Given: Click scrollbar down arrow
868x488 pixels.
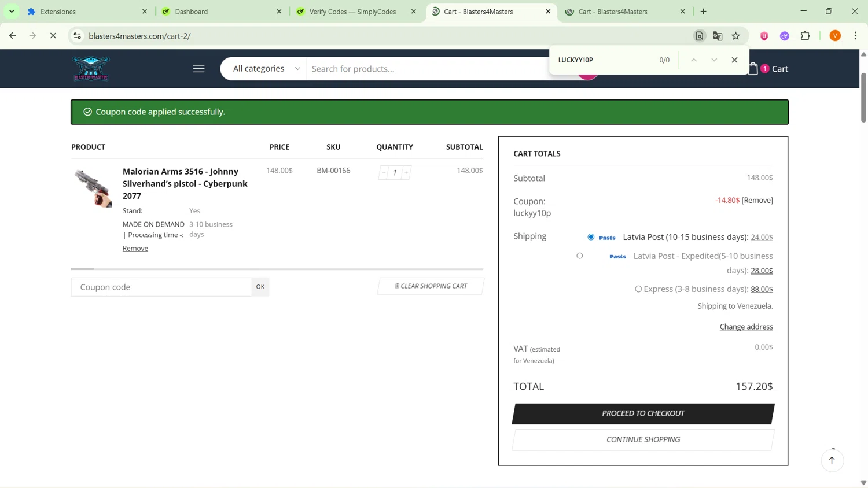Looking at the screenshot, I should click(x=863, y=483).
